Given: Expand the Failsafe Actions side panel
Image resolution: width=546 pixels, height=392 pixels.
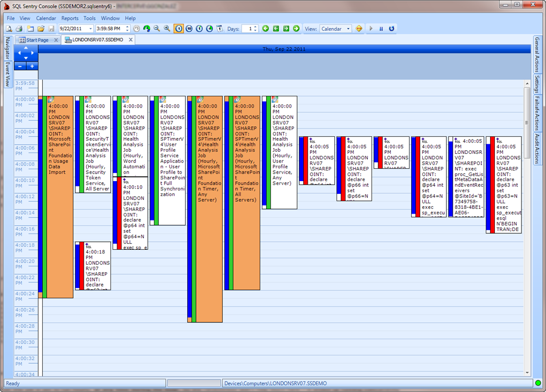Looking at the screenshot, I should tap(537, 113).
